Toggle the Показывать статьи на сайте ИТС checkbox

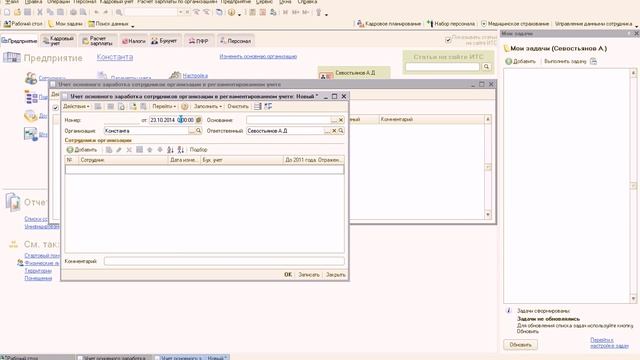(448, 40)
